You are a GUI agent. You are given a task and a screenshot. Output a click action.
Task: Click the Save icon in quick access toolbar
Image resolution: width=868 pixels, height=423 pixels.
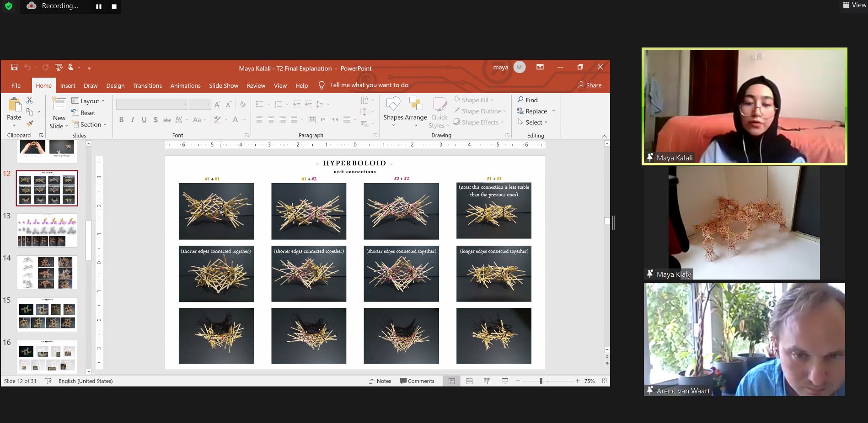[x=14, y=68]
